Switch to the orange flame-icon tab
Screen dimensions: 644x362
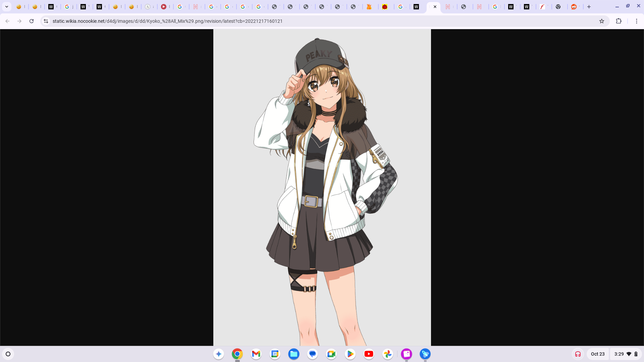369,7
